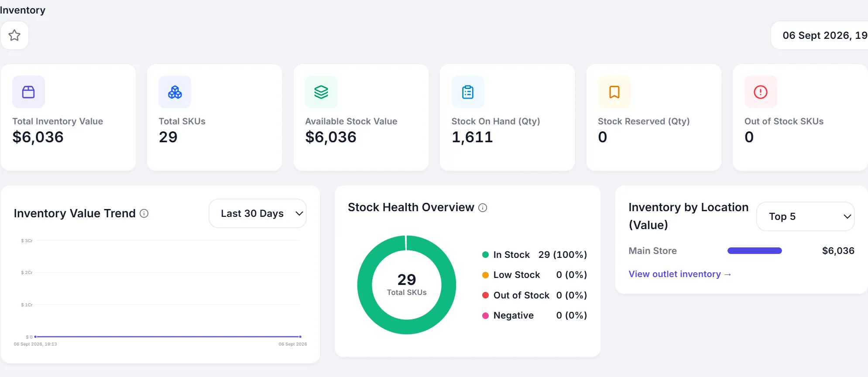Screen dimensions: 868x377
Task: Click the $ 3Cr axis label
Action: click(27, 240)
